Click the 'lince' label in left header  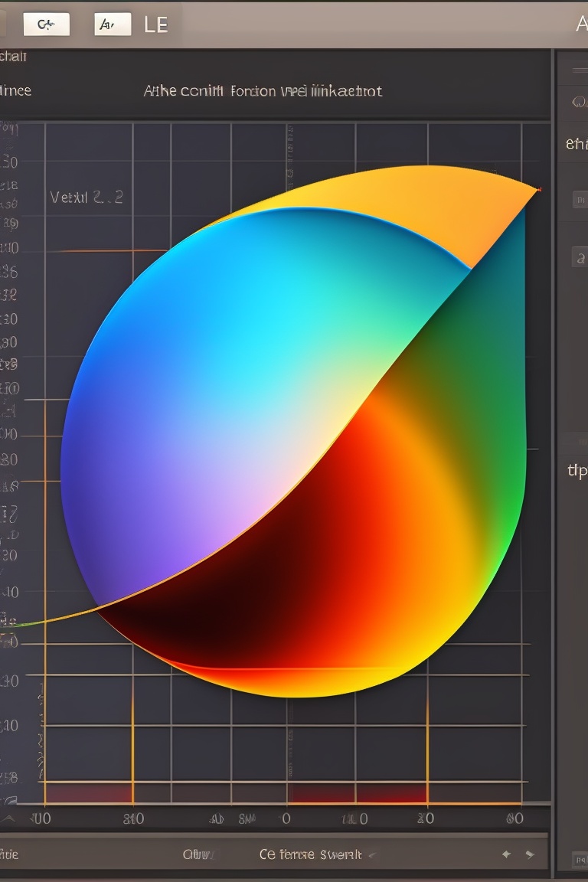tap(15, 90)
